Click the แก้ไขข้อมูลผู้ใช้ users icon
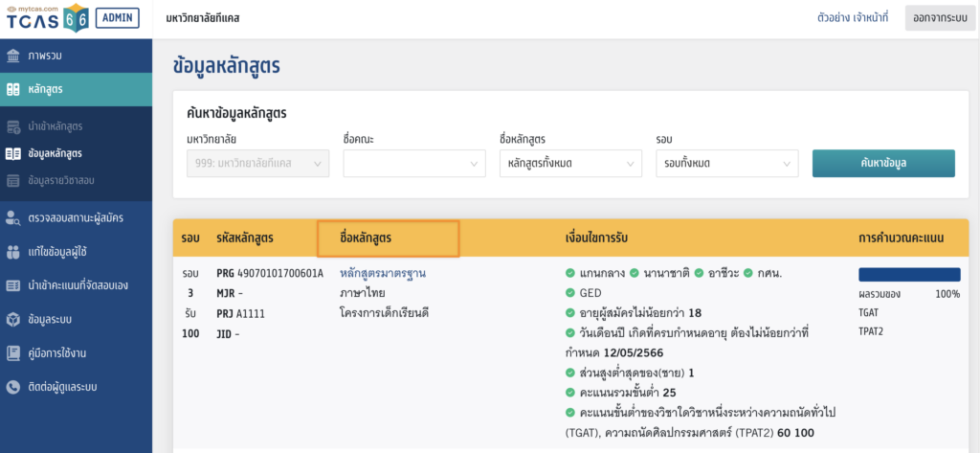The width and height of the screenshot is (980, 453). click(x=13, y=252)
